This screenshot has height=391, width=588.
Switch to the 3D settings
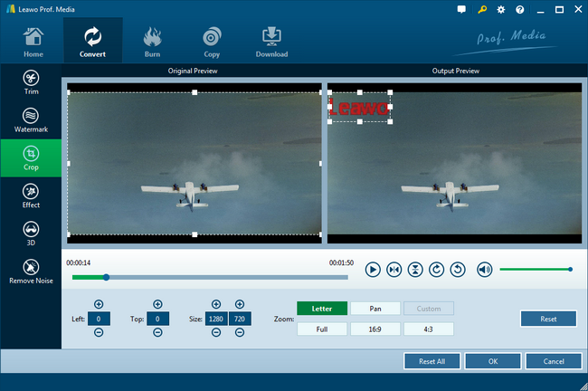(31, 234)
